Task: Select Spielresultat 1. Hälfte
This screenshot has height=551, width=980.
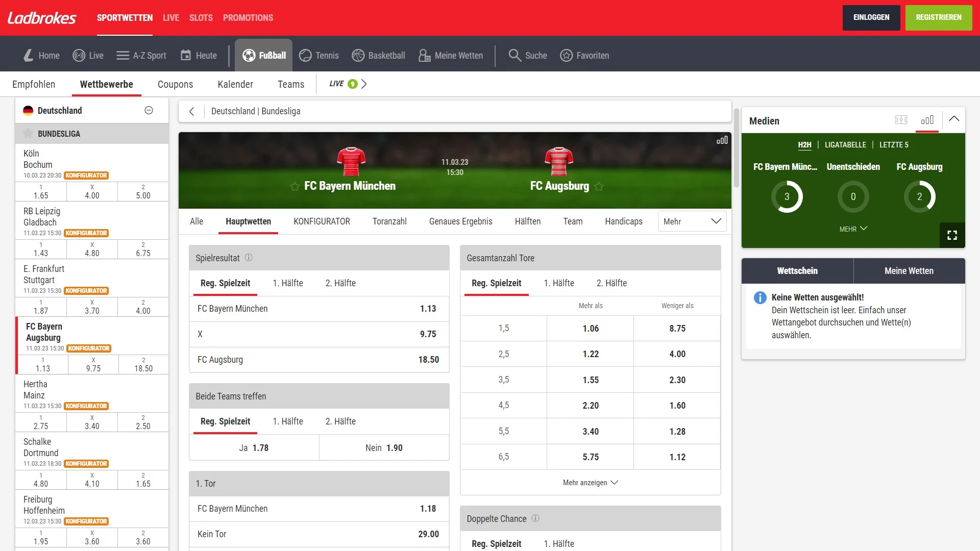Action: (x=288, y=283)
